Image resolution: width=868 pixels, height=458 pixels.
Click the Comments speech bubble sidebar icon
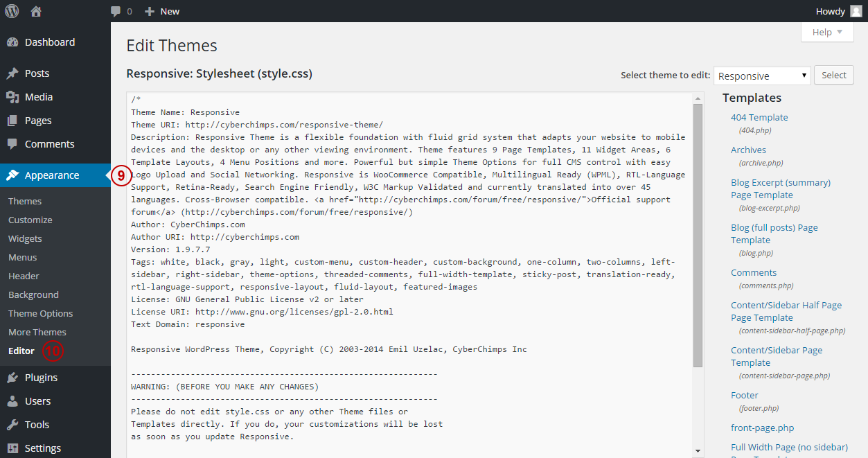click(x=12, y=144)
